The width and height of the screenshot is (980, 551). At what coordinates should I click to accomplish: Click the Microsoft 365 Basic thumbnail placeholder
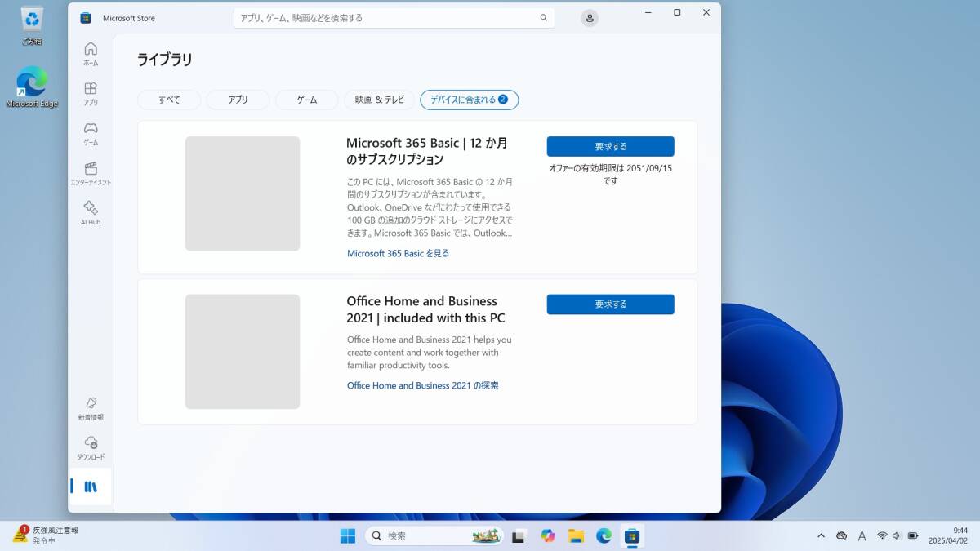tap(243, 193)
